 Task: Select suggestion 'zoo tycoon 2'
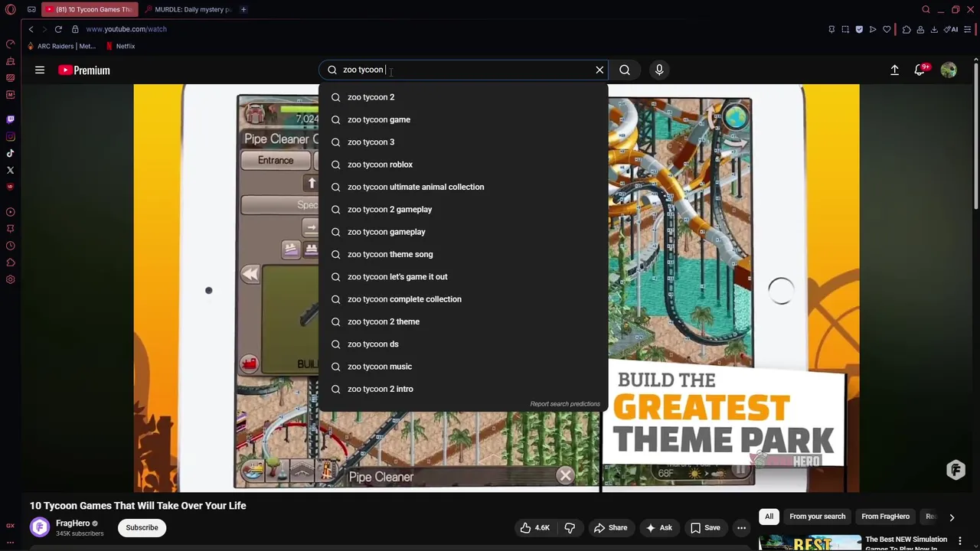point(463,97)
